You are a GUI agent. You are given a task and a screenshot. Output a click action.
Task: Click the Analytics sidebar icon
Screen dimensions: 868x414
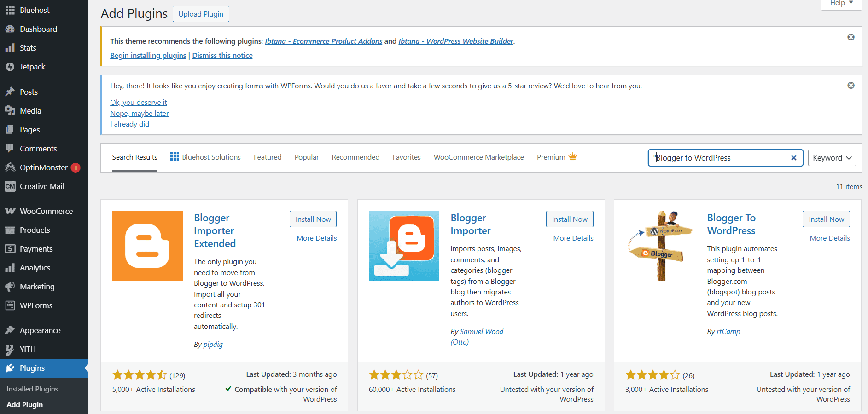pyautogui.click(x=10, y=267)
